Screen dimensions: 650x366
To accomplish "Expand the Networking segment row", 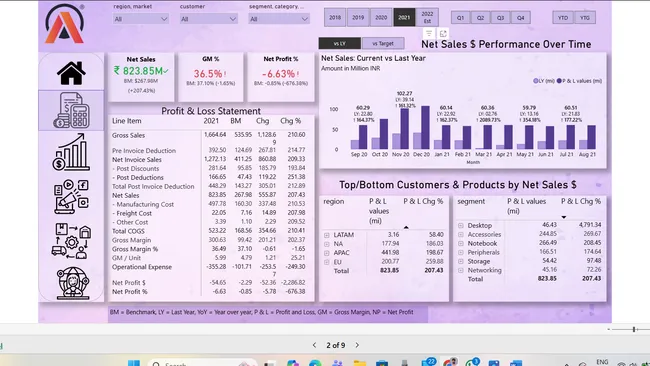I will (x=461, y=270).
